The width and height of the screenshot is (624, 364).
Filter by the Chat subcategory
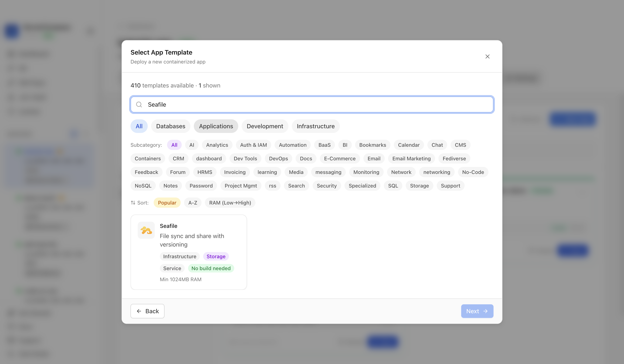[437, 145]
